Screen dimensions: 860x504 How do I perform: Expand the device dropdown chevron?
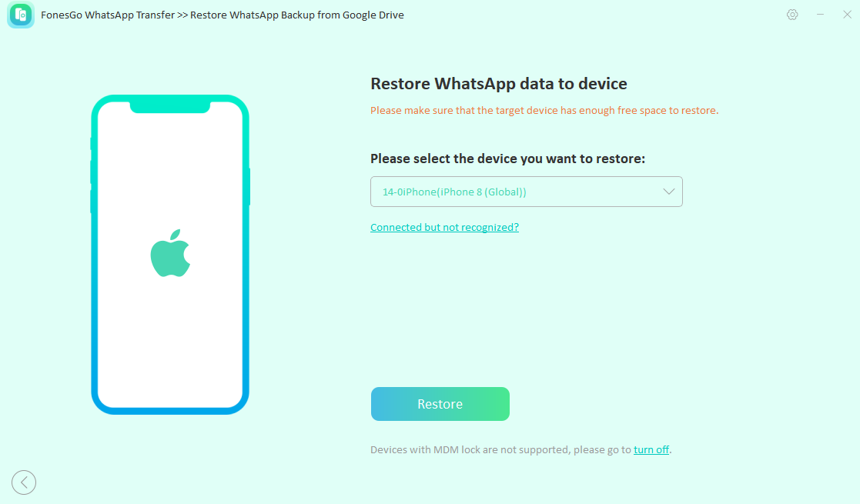coord(668,192)
